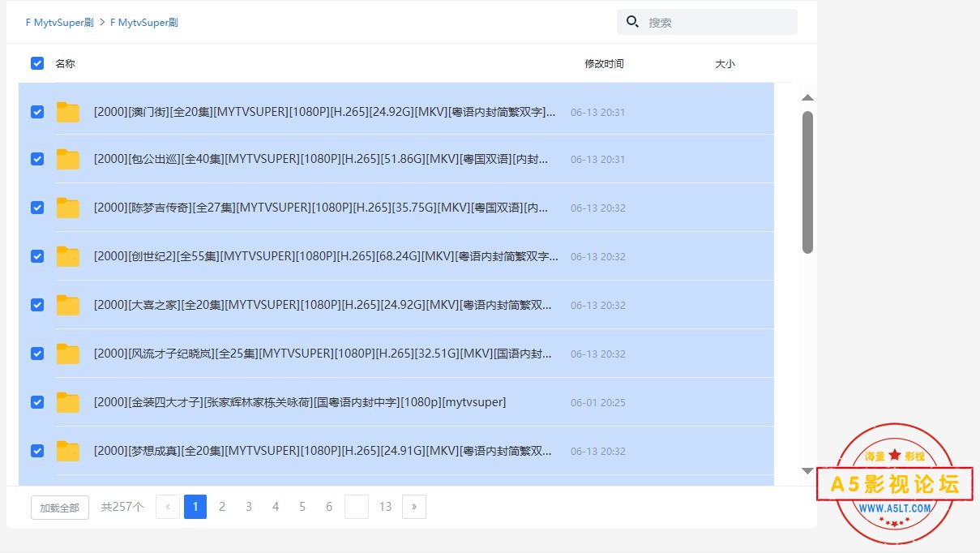The height and width of the screenshot is (553, 980).
Task: Click the 加载全部 button
Action: 60,508
